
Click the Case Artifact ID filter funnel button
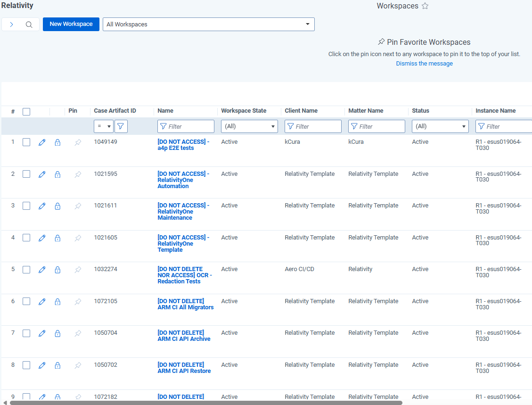click(x=121, y=126)
